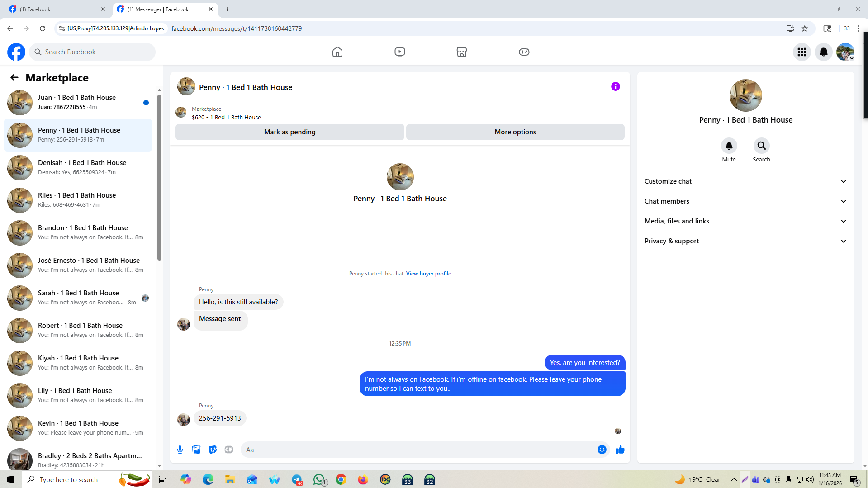Viewport: 868px width, 488px height.
Task: Click the browser address bar URL
Action: click(x=237, y=28)
